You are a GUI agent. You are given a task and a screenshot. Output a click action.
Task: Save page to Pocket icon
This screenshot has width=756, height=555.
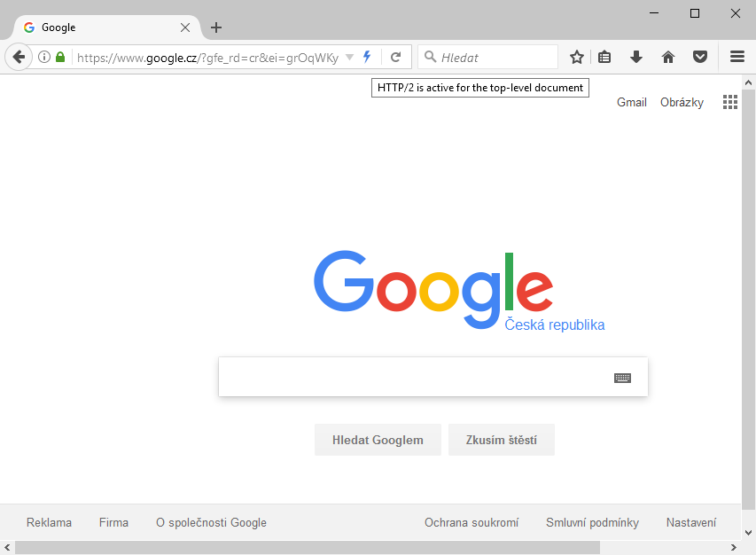pyautogui.click(x=700, y=57)
